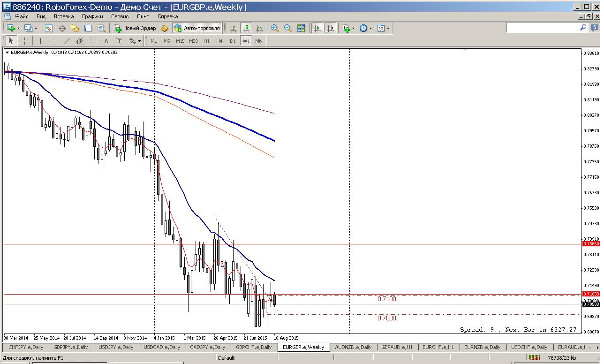Tile chart windows icon

(x=301, y=28)
